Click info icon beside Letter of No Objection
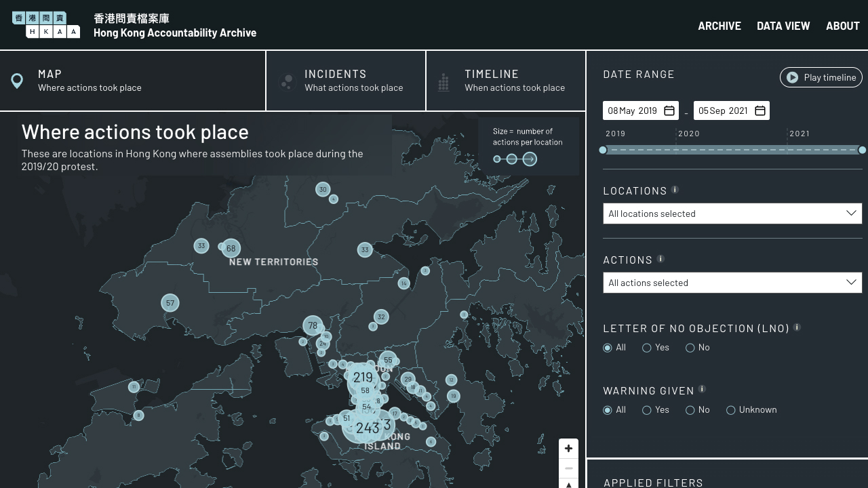This screenshot has width=868, height=488. tap(797, 327)
